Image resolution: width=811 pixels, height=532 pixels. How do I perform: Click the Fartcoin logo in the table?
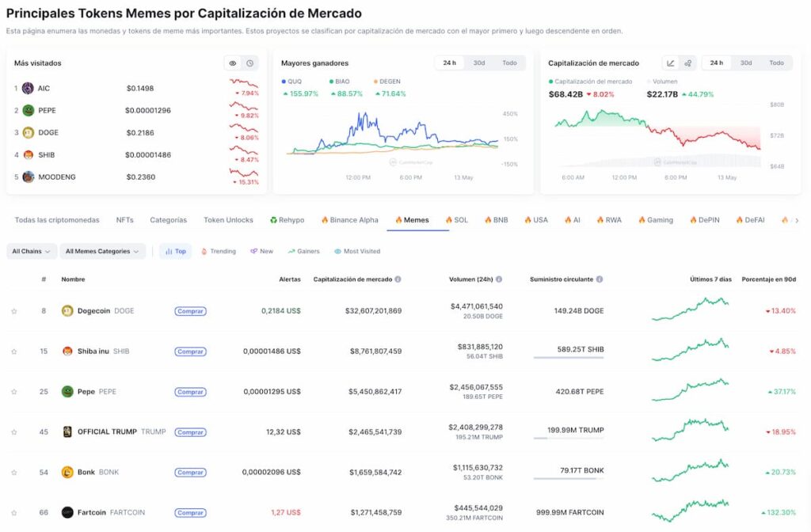(x=67, y=512)
